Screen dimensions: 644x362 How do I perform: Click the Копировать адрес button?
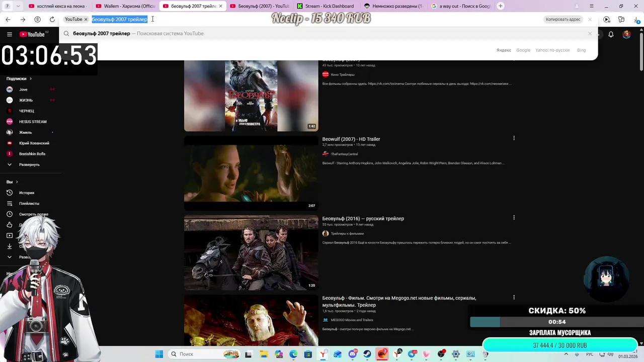point(563,19)
